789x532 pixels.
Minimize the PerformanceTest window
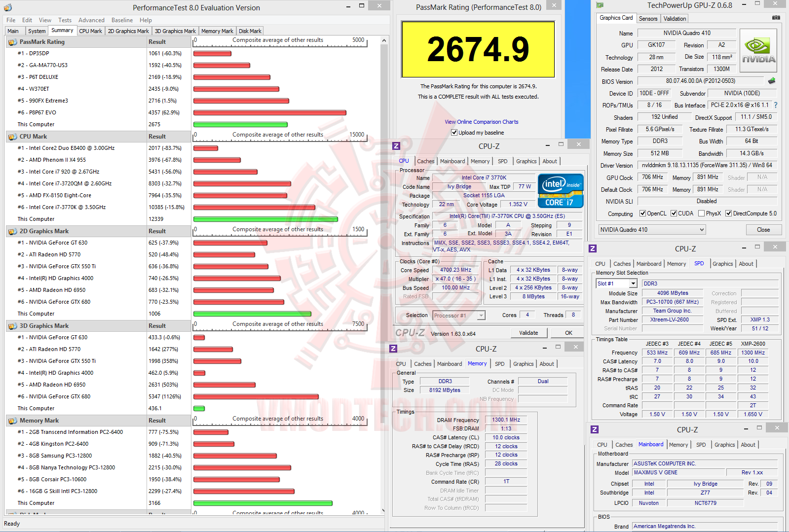click(x=349, y=6)
